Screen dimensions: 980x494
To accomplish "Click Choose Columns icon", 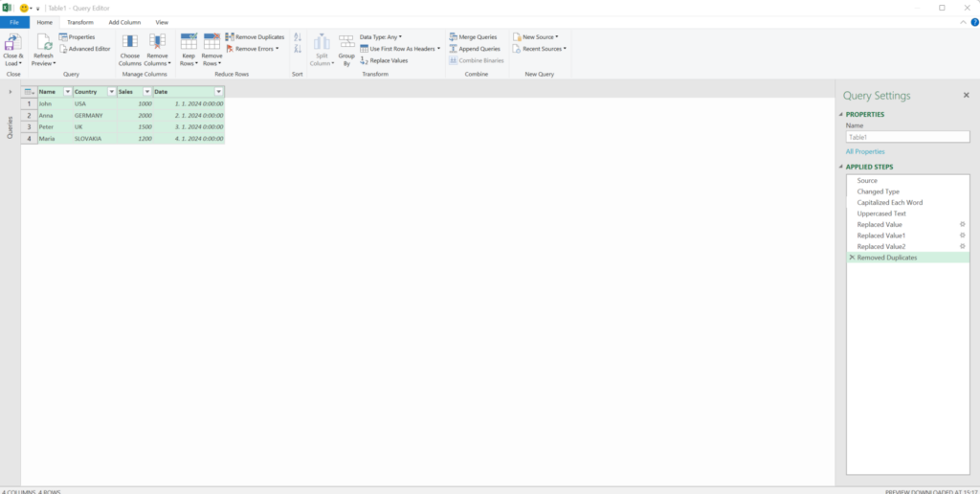I will 130,42.
